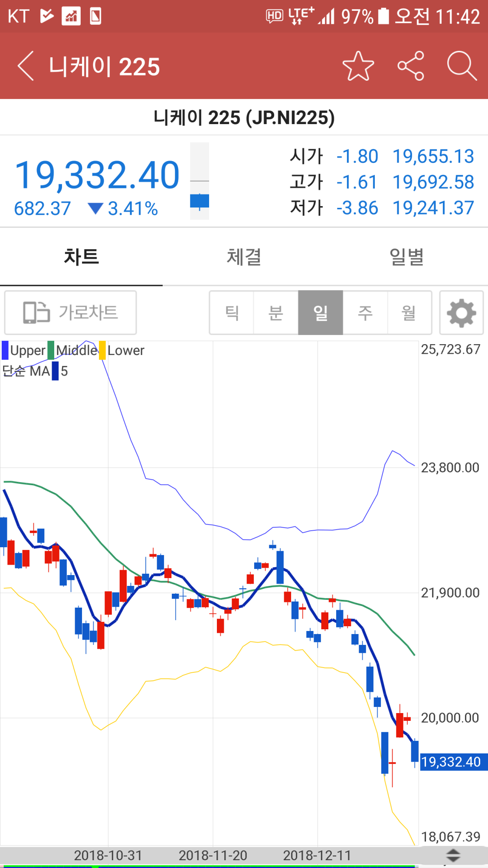Expand chart with up-down arrows handle
The height and width of the screenshot is (868, 488).
pos(453,856)
